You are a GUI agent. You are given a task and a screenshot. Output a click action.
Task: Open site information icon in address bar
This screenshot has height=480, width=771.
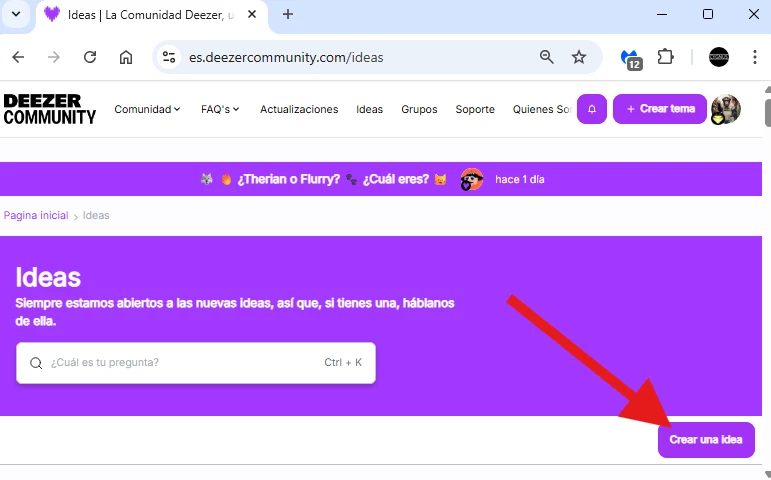tap(169, 57)
